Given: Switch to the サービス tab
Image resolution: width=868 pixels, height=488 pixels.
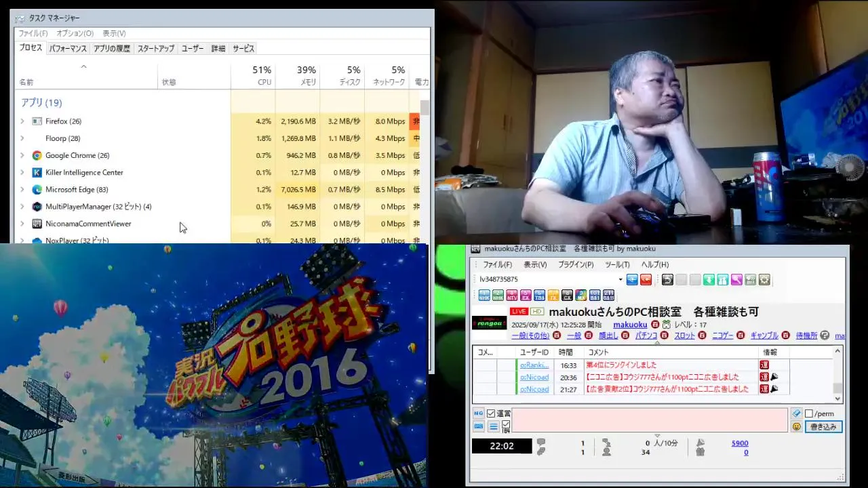Looking at the screenshot, I should (x=243, y=49).
